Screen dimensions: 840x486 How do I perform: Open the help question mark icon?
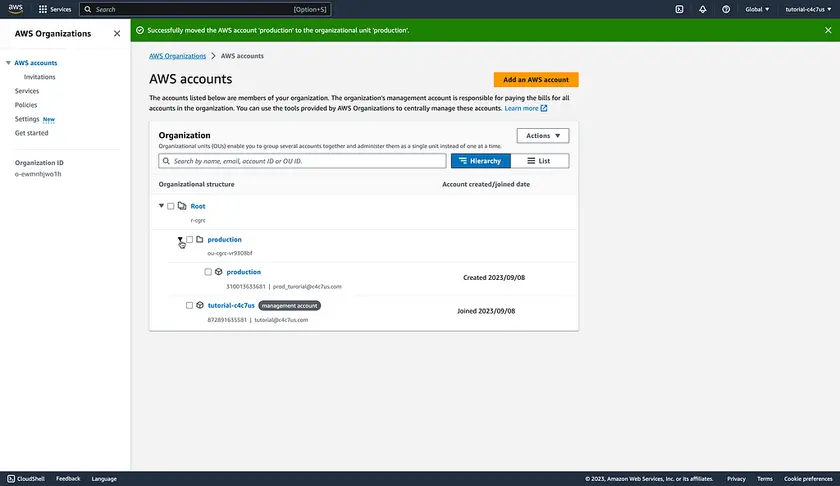(x=726, y=9)
